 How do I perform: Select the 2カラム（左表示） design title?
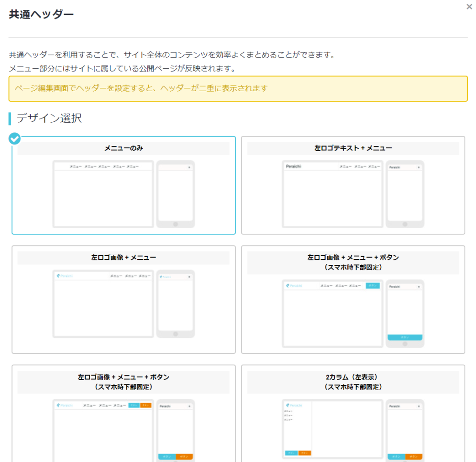tap(353, 377)
